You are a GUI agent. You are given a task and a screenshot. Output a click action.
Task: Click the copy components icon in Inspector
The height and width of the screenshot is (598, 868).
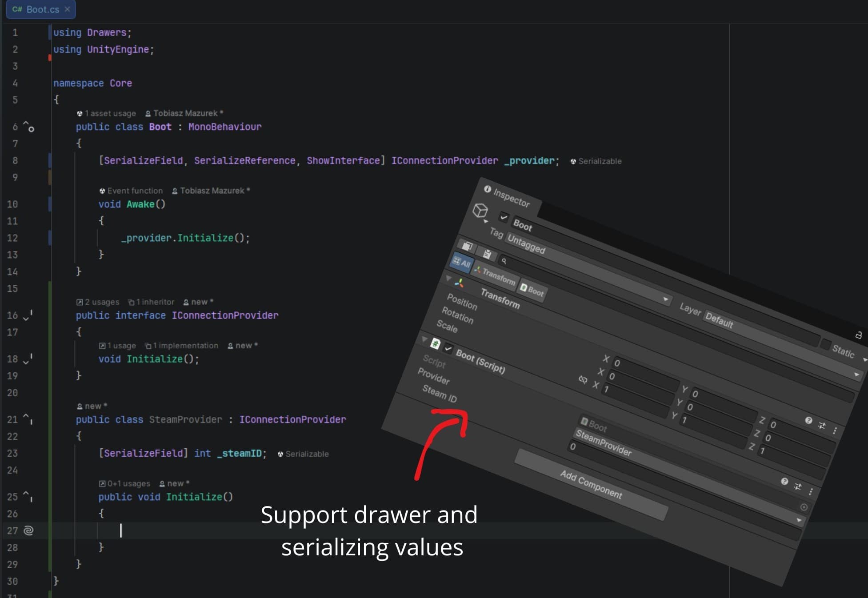pyautogui.click(x=467, y=246)
